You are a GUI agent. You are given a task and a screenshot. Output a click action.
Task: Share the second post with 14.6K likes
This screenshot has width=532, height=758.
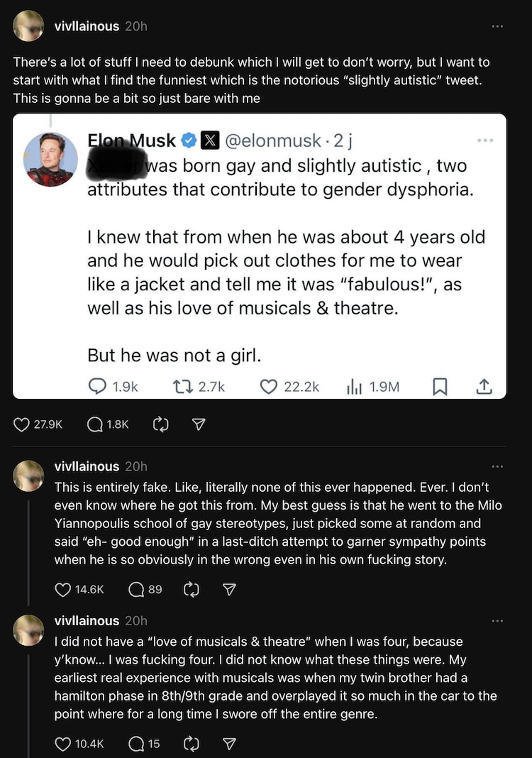(x=229, y=589)
